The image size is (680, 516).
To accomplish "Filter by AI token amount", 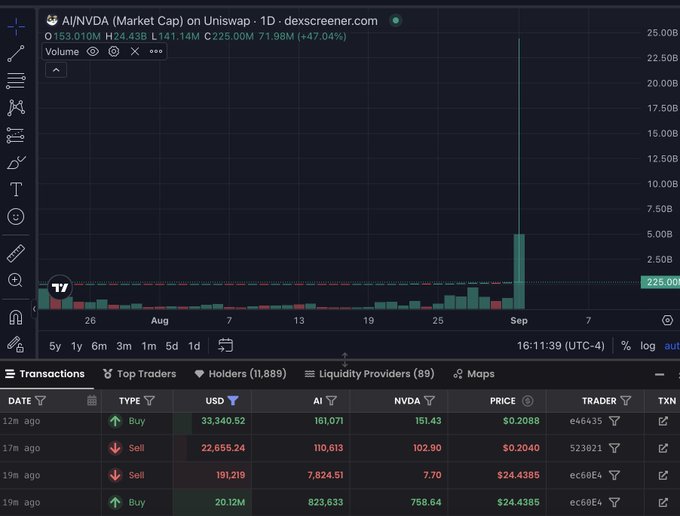I will click(331, 401).
